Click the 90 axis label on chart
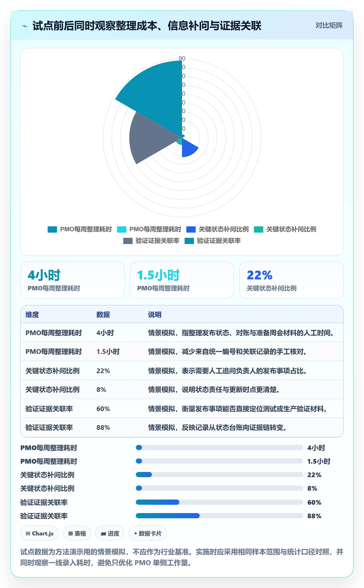Viewport: 364px width, 588px height. 182,59
